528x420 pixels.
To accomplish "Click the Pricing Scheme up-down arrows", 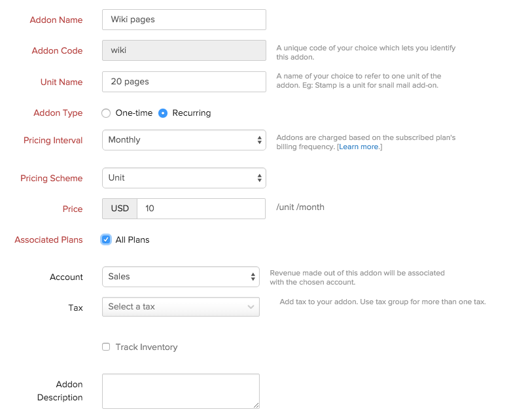I will coord(259,178).
